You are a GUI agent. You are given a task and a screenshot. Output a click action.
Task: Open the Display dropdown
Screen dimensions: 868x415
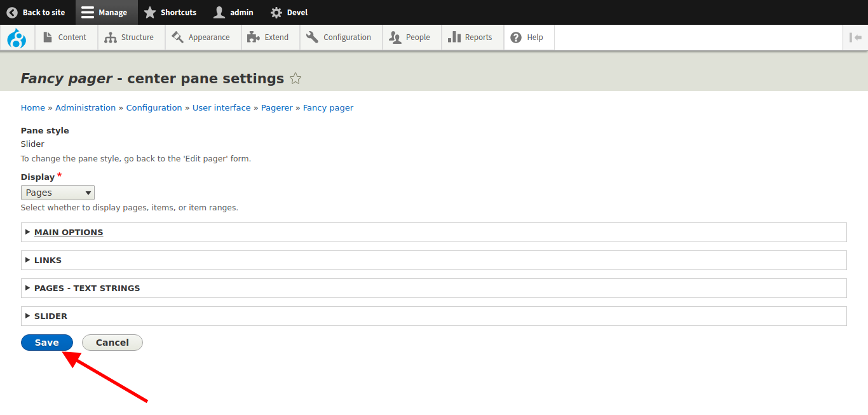coord(57,192)
